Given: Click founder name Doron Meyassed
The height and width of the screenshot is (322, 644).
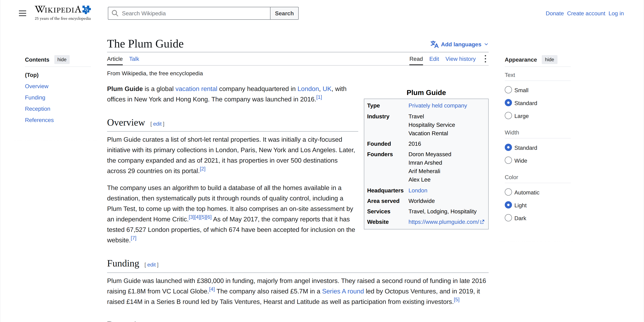Looking at the screenshot, I should (430, 154).
